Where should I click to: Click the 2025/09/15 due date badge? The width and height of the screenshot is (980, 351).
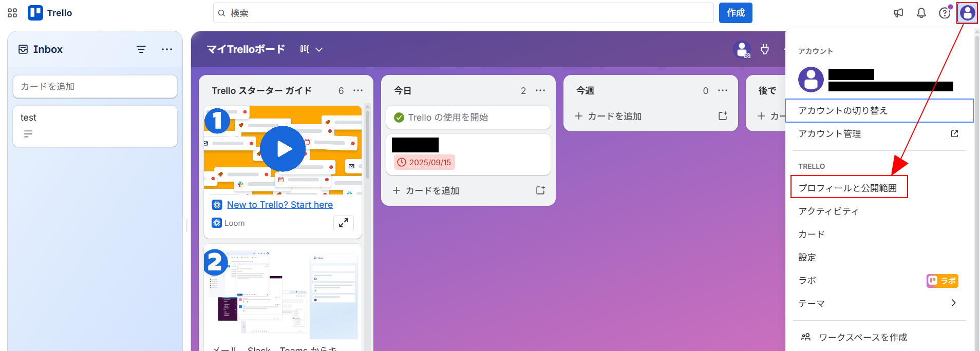tap(424, 162)
